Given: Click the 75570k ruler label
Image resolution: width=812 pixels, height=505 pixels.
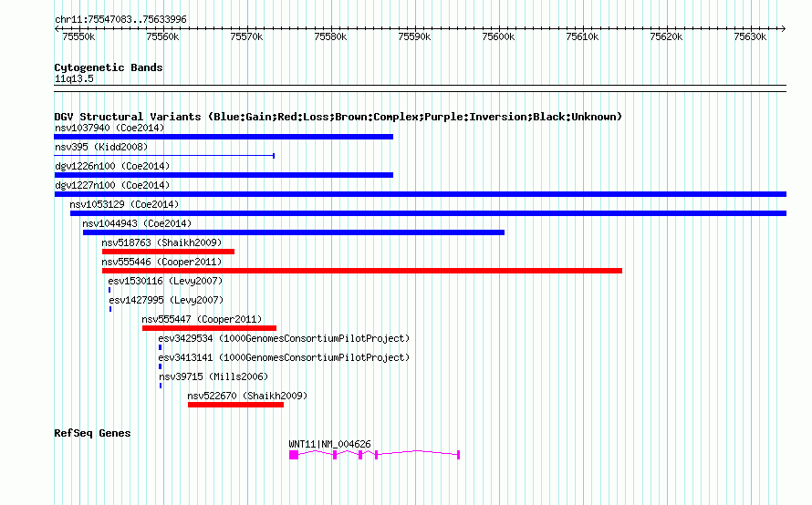Looking at the screenshot, I should pyautogui.click(x=246, y=36).
